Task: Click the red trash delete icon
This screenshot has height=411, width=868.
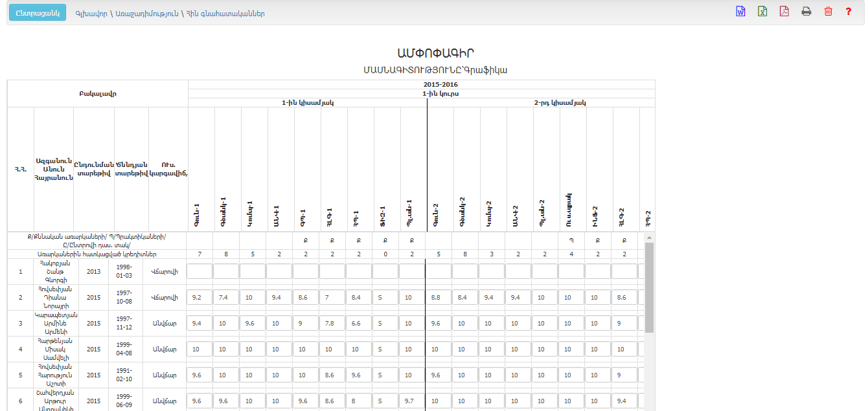Action: click(x=828, y=12)
